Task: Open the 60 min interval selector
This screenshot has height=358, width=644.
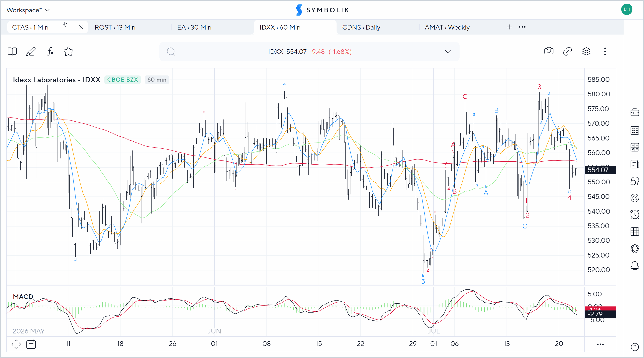Action: pyautogui.click(x=157, y=80)
